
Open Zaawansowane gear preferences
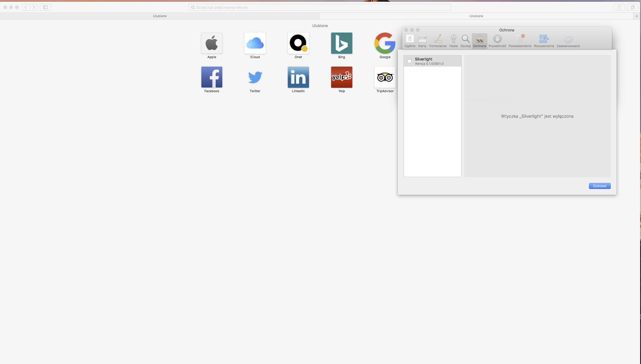point(568,41)
